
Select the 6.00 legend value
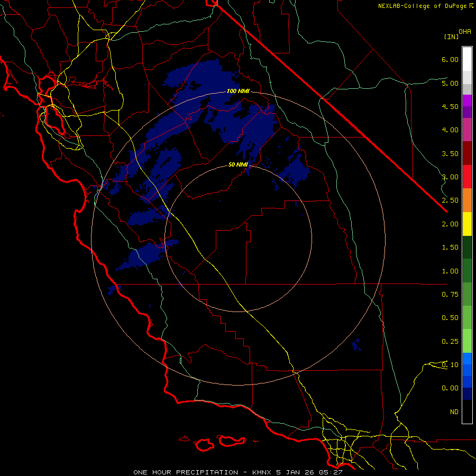pos(450,59)
